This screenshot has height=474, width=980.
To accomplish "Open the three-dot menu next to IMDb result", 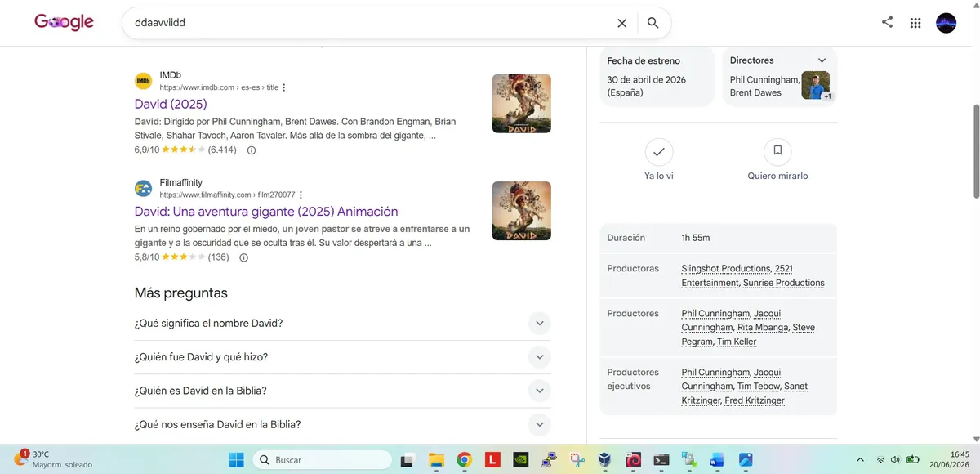I will [284, 87].
